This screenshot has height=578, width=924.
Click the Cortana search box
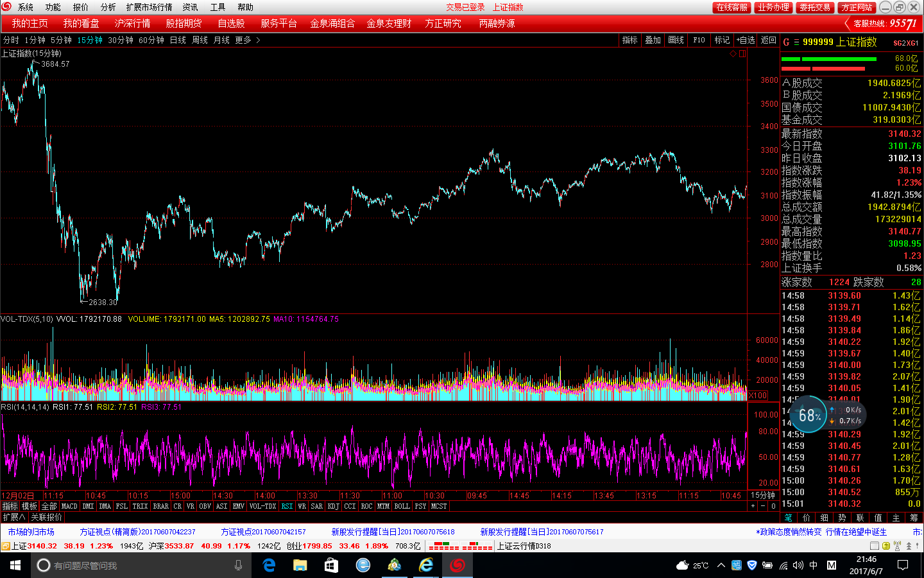pyautogui.click(x=141, y=565)
